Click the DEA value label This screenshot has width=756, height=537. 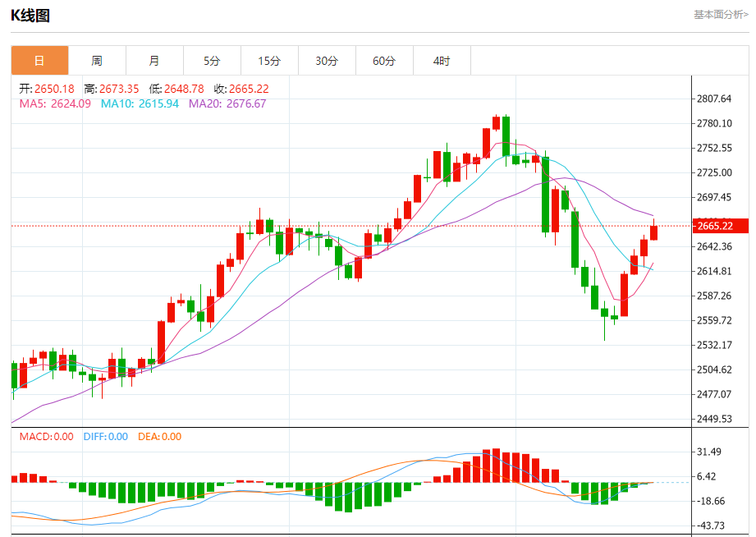click(x=159, y=437)
